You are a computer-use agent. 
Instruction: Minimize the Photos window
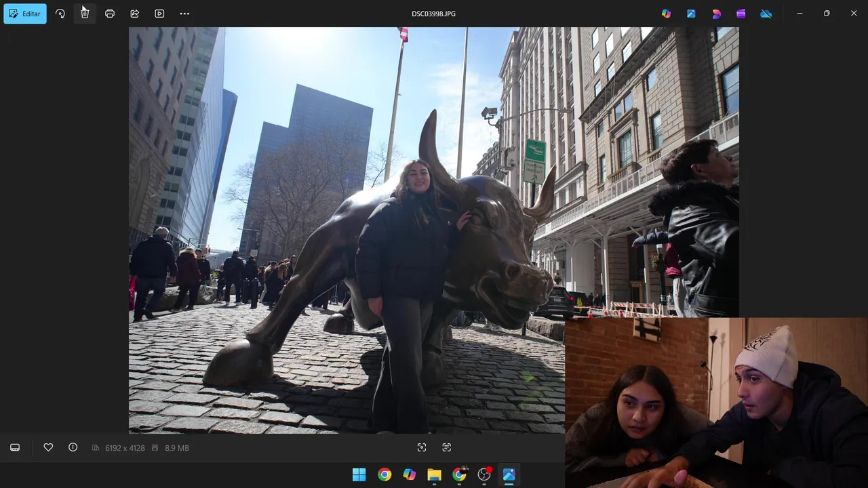pyautogui.click(x=800, y=14)
